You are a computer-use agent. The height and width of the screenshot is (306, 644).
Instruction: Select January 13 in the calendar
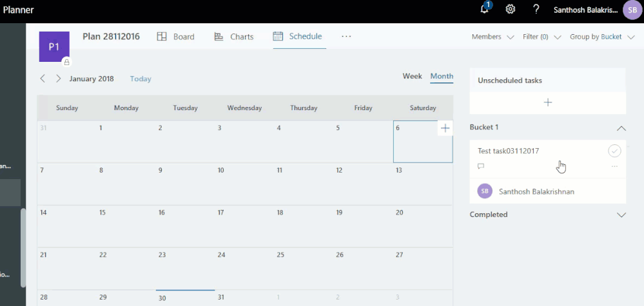pyautogui.click(x=422, y=184)
